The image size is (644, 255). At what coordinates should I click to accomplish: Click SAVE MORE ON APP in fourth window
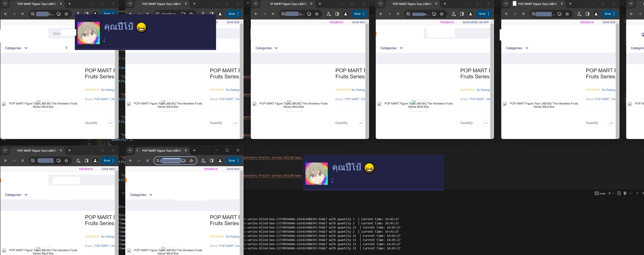click(x=476, y=22)
